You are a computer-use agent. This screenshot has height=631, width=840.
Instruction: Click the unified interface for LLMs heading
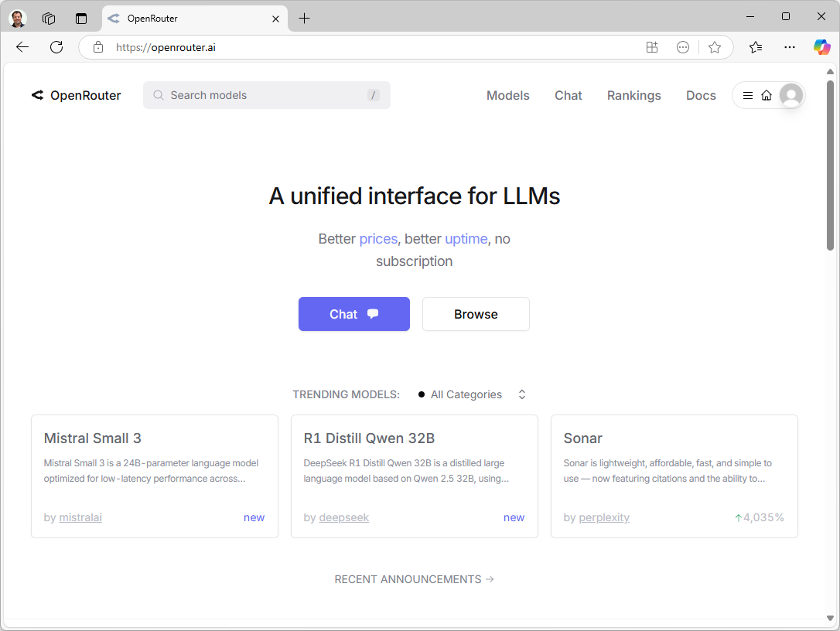point(414,196)
